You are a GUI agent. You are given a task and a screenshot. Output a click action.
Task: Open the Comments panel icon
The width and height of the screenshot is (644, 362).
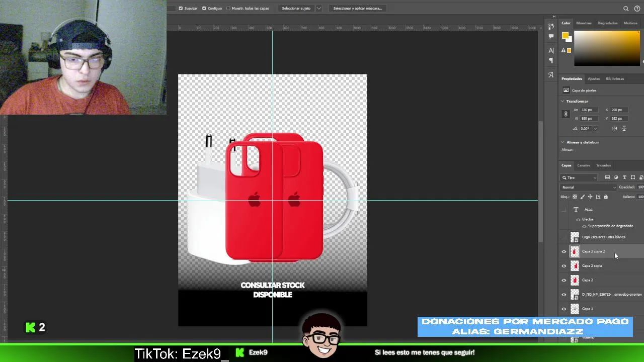coord(551,36)
